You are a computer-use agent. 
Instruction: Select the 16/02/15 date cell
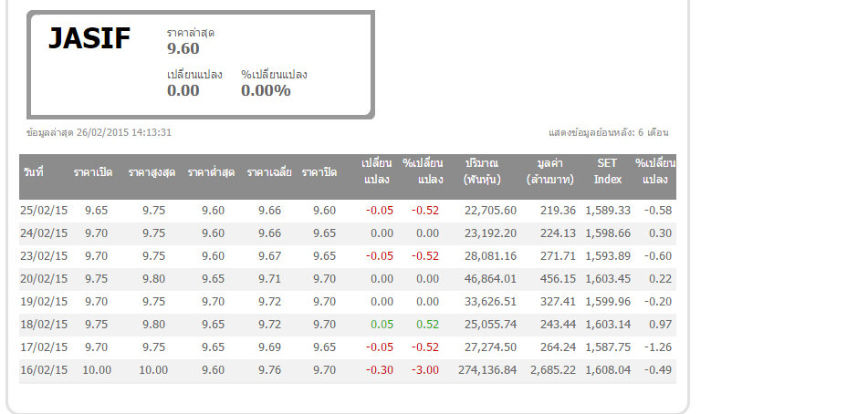pos(44,370)
